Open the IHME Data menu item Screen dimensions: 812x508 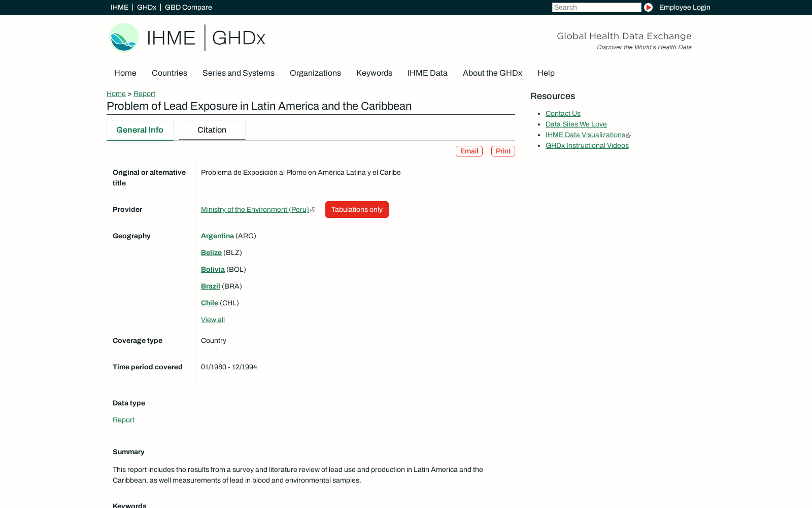427,73
